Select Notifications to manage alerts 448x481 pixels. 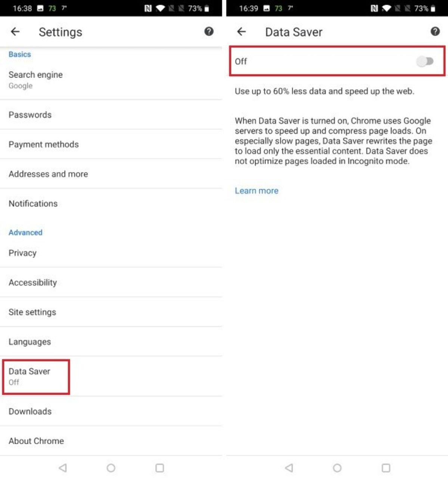[33, 203]
